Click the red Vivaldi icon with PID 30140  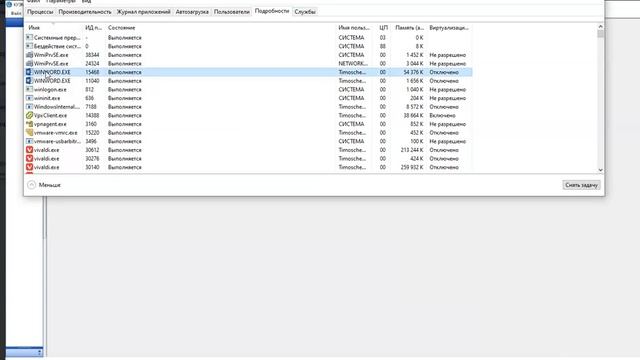click(x=29, y=167)
